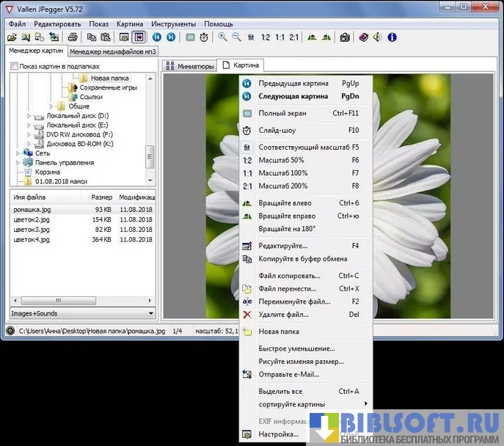This screenshot has height=446, width=504.
Task: Click the previous picture blue arrow icon
Action: click(156, 37)
